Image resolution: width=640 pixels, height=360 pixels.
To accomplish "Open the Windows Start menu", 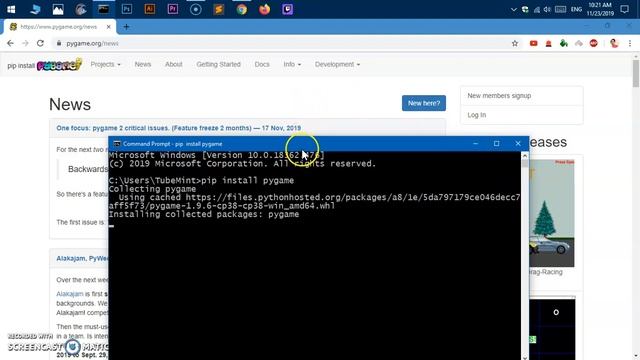I will 11,9.
